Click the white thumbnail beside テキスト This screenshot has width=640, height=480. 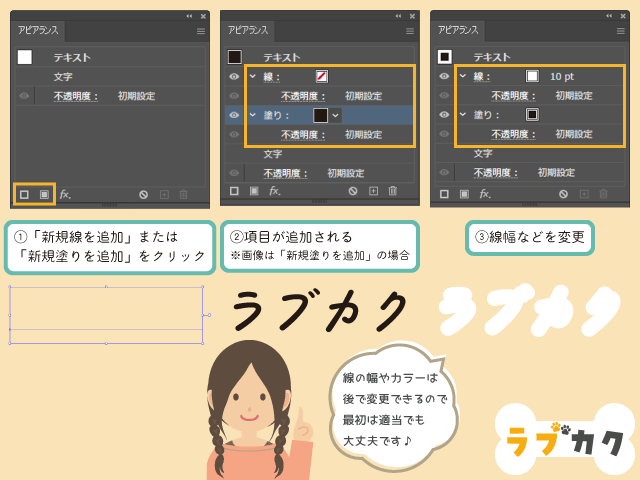point(25,57)
